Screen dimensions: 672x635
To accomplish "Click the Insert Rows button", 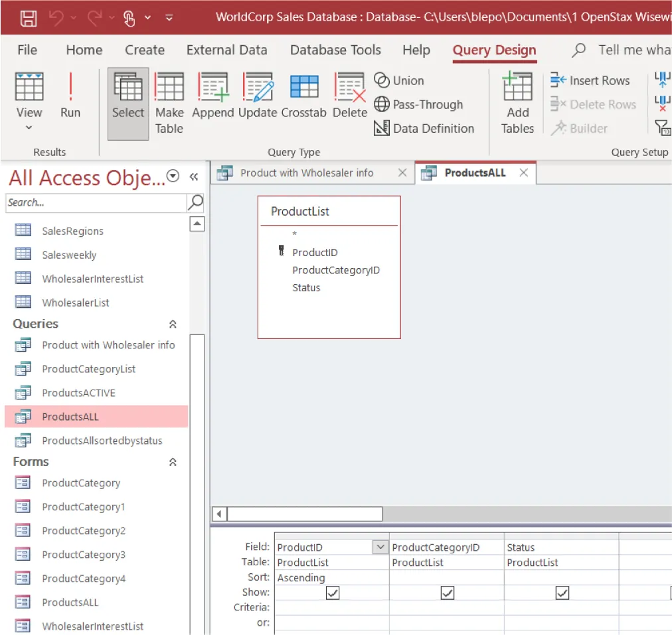I will [590, 80].
